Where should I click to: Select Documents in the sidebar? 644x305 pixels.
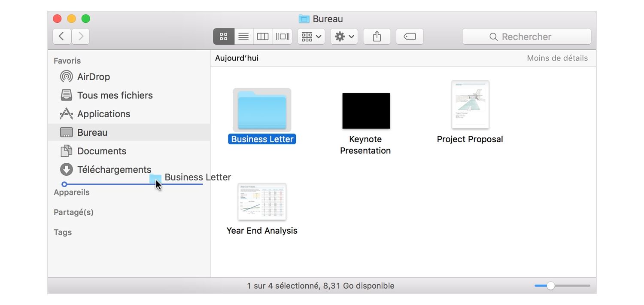[x=101, y=151]
